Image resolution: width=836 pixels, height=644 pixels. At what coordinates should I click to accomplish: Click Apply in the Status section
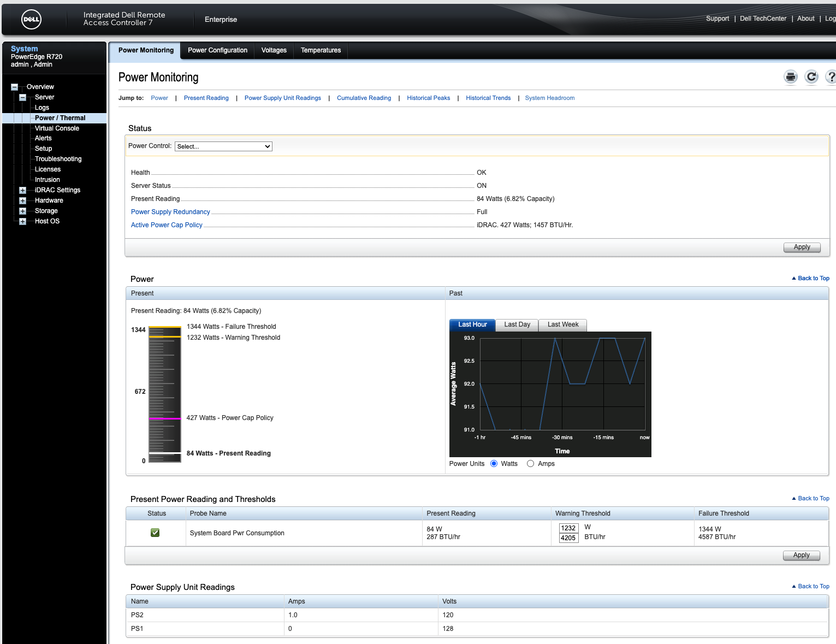point(802,247)
